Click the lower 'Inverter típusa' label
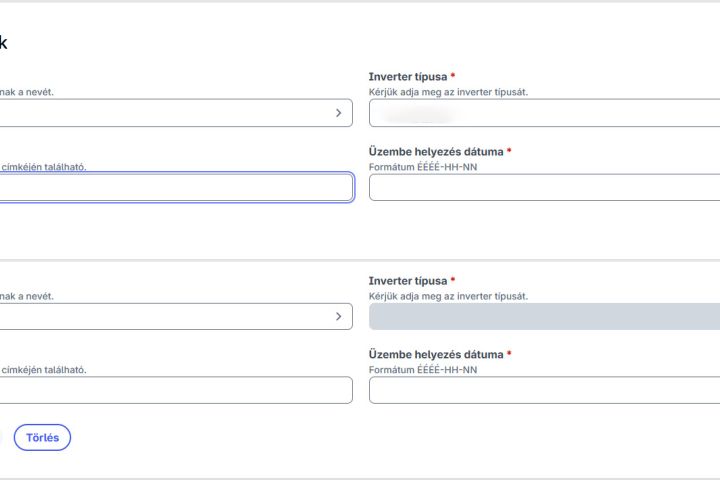This screenshot has height=480, width=720. pyautogui.click(x=408, y=281)
